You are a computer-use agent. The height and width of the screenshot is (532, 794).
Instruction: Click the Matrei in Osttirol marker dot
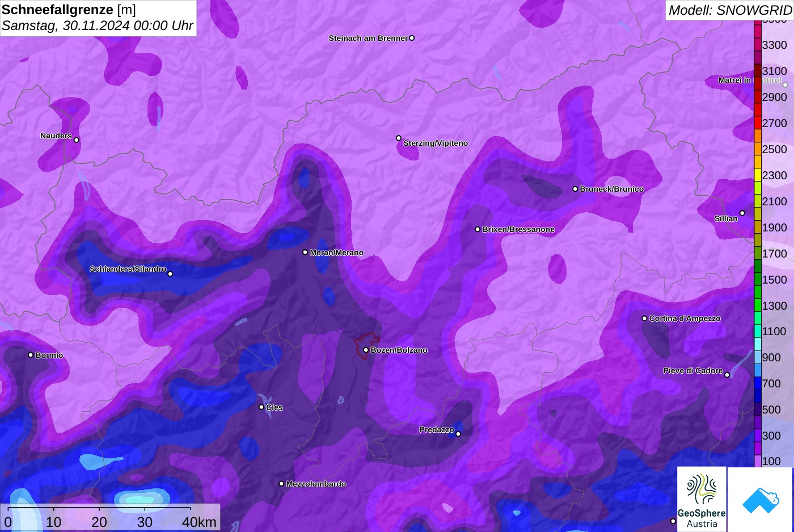tap(785, 85)
